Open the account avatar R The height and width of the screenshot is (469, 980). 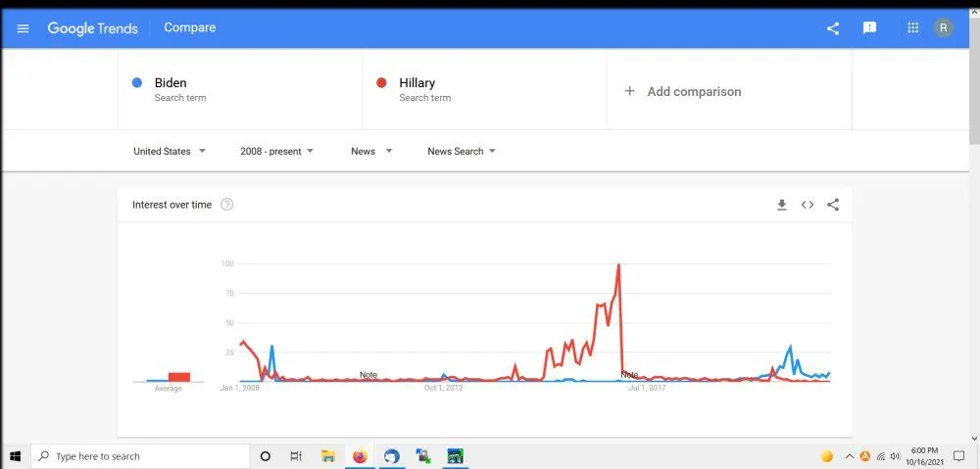click(944, 28)
